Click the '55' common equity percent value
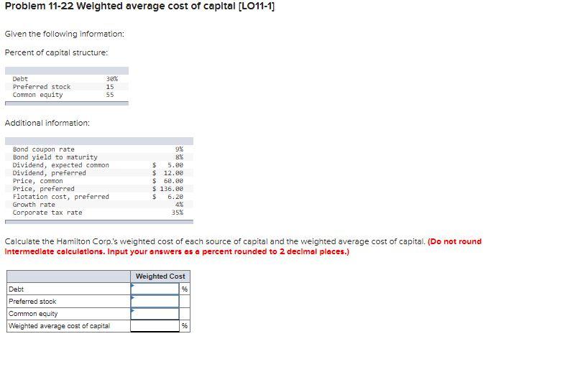This screenshot has height=372, width=588. pos(110,95)
